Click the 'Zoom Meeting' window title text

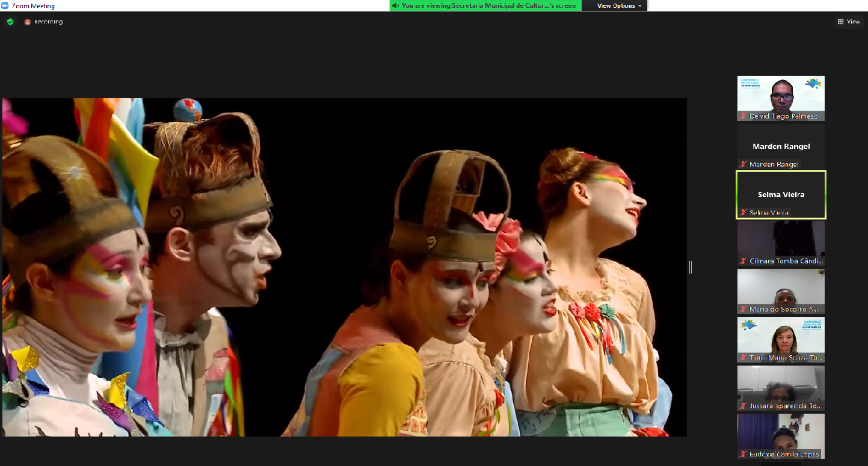(33, 6)
